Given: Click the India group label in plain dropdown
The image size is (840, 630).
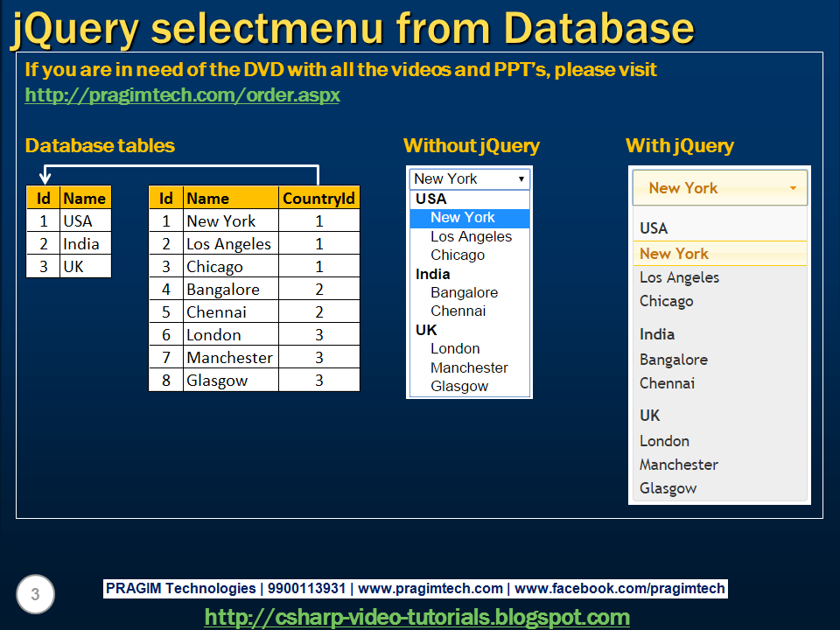Looking at the screenshot, I should [x=433, y=274].
